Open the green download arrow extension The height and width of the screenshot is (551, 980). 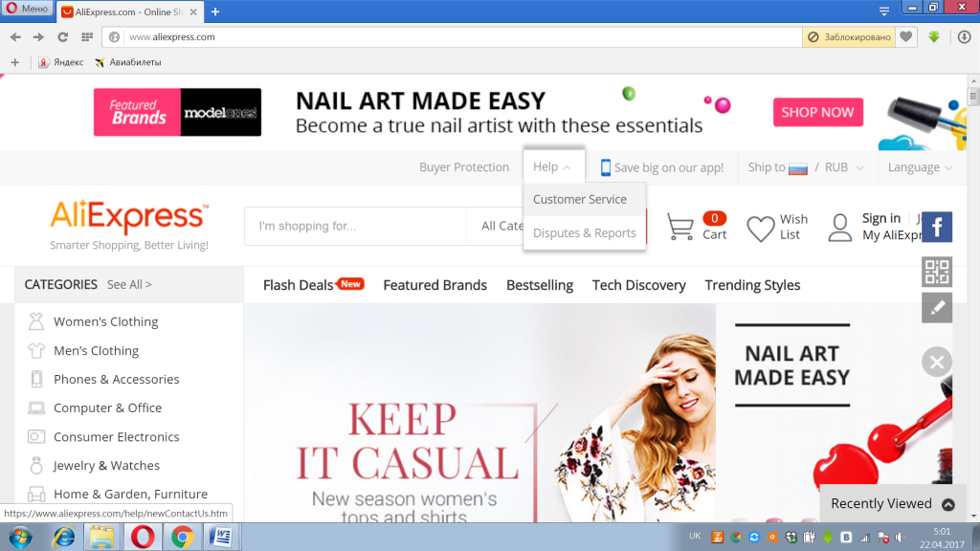pos(934,37)
